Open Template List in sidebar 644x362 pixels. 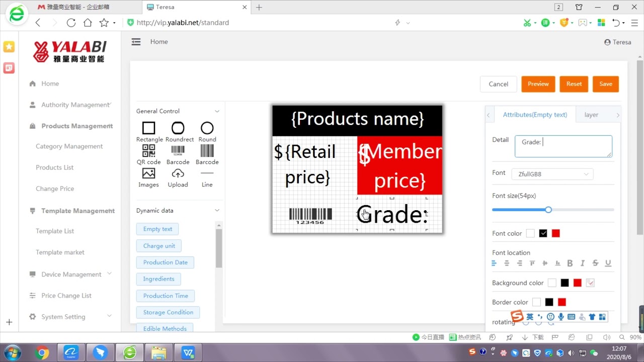[55, 231]
